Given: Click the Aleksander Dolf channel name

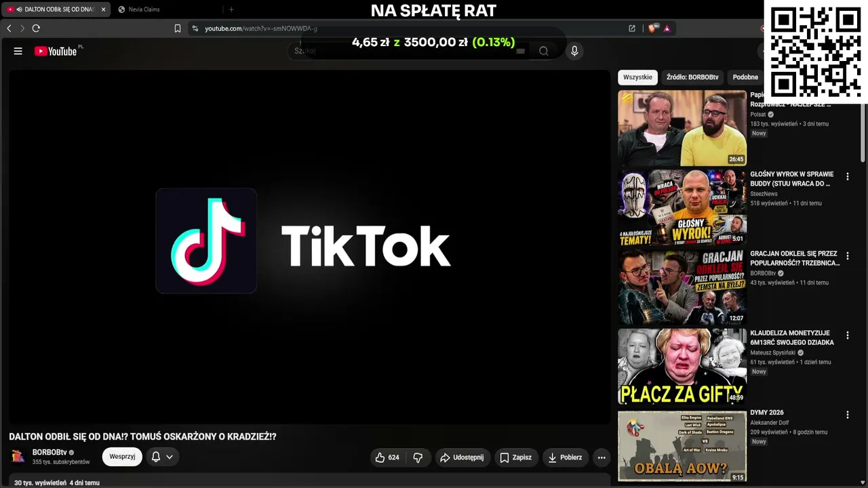Looking at the screenshot, I should click(x=769, y=422).
